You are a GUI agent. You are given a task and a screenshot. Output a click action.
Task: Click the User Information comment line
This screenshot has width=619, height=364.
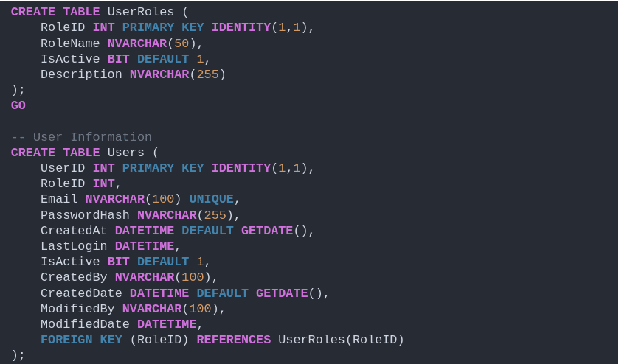click(x=81, y=137)
